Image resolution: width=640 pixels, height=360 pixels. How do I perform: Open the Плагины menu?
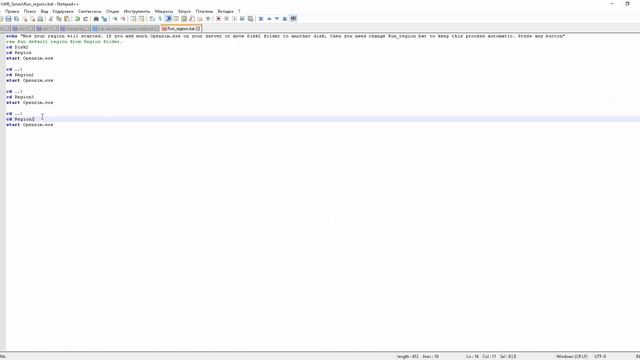click(204, 11)
